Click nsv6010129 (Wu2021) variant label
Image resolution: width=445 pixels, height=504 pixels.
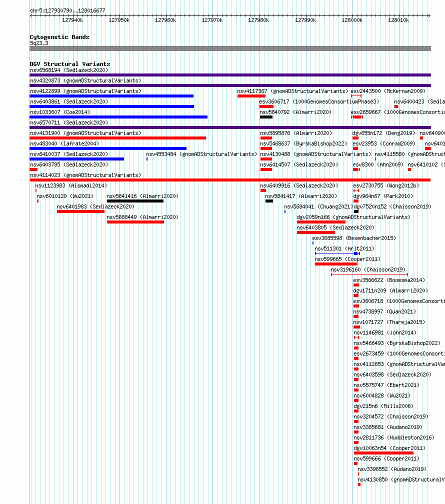coord(65,196)
